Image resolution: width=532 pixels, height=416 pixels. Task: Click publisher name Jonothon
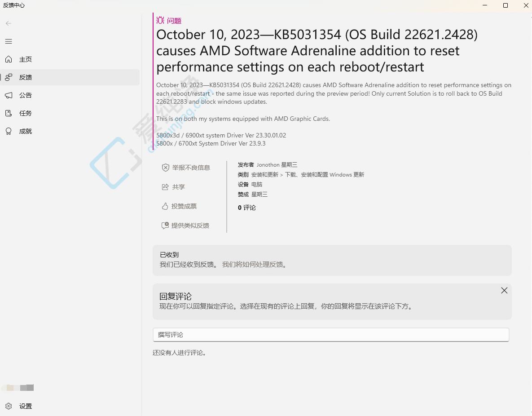(269, 164)
